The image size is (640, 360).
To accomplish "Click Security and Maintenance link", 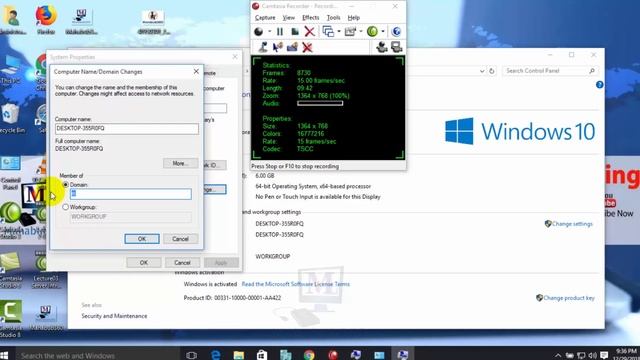I will [x=114, y=316].
